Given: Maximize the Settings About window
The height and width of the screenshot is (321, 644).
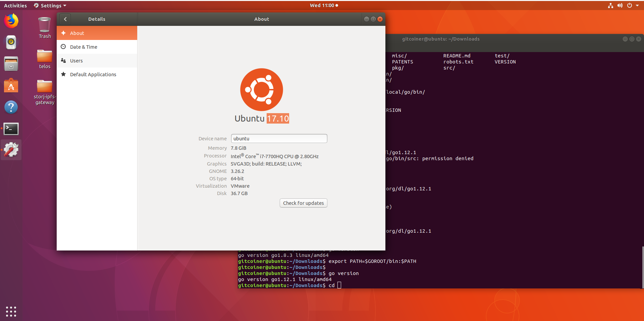Looking at the screenshot, I should point(373,19).
